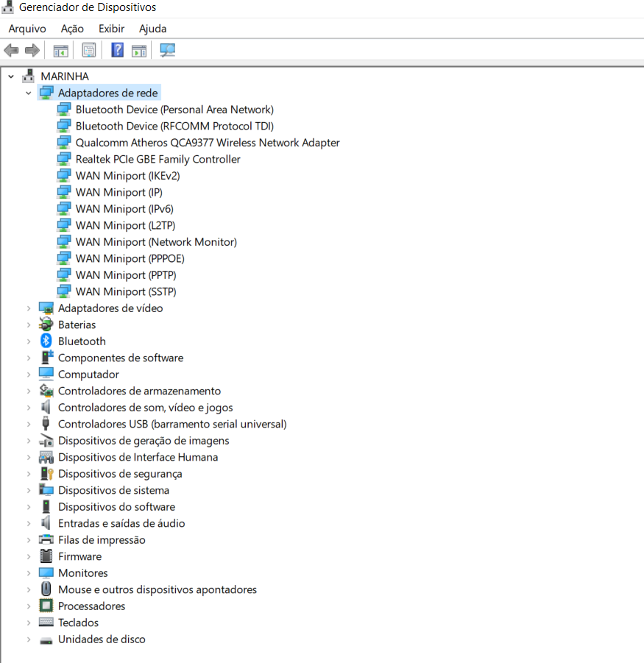Open the Arquivo menu
644x663 pixels.
tap(27, 28)
